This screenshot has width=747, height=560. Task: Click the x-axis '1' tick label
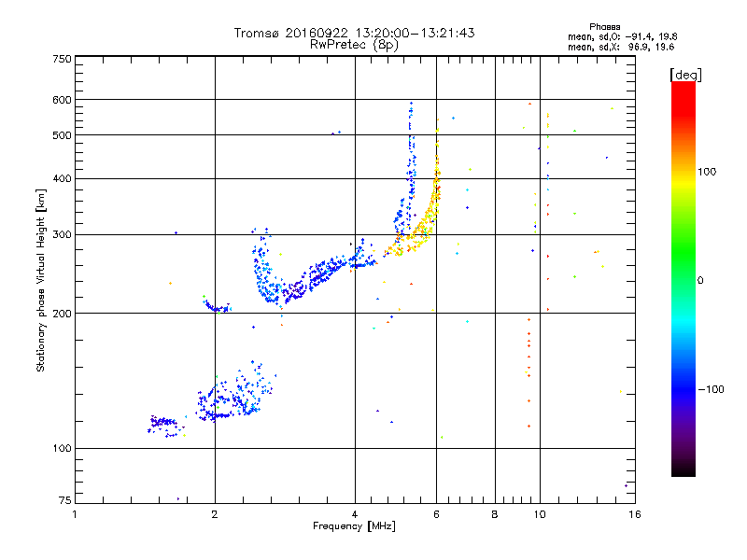point(75,514)
